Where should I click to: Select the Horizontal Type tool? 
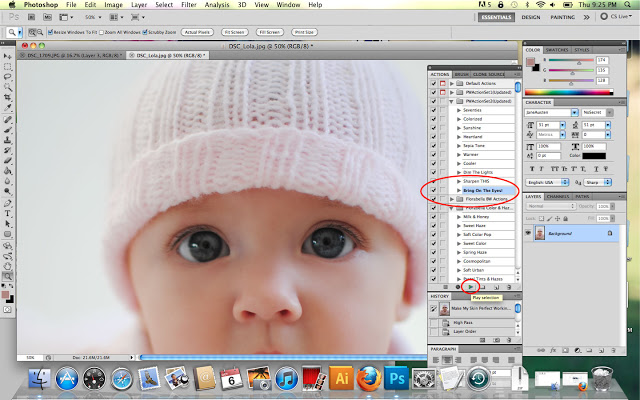(7, 213)
